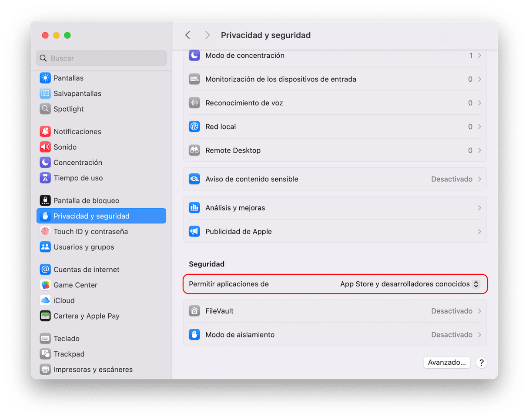This screenshot has width=529, height=420.
Task: Click the Buscar search field
Action: click(x=101, y=58)
